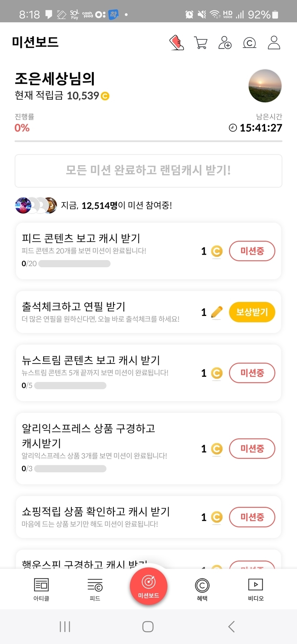Open the cash coin icon in header
This screenshot has height=644, width=297.
coord(249,43)
